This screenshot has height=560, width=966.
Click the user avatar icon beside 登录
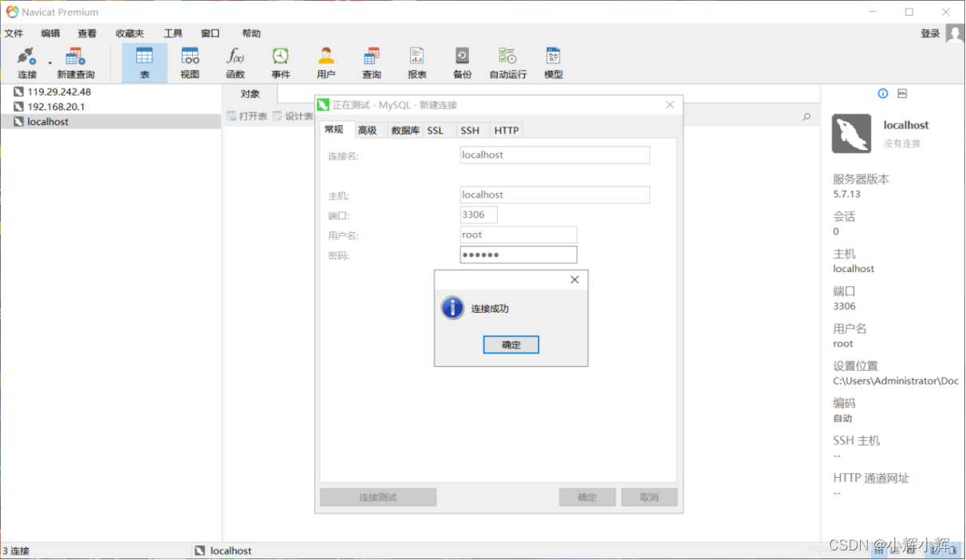955,34
